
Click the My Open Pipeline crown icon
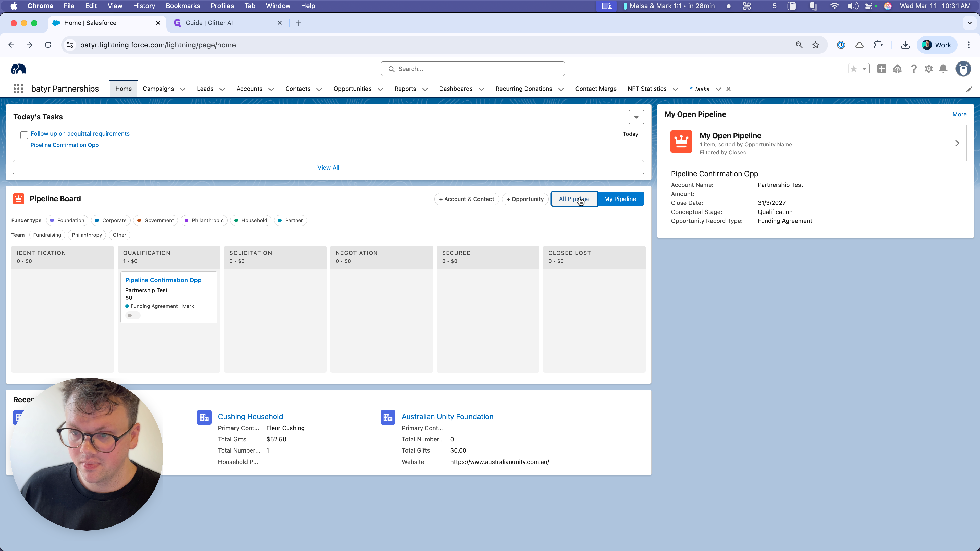(x=681, y=142)
